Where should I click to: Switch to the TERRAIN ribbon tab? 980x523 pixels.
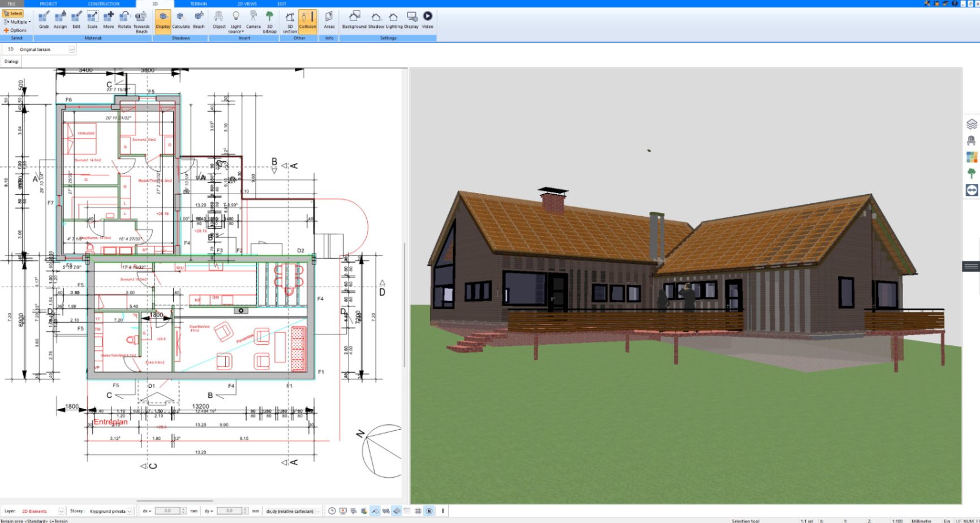199,4
